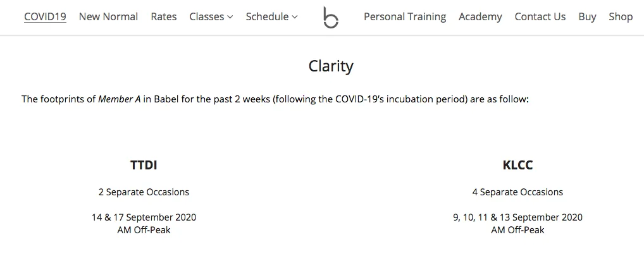Open the Personal Training link
The width and height of the screenshot is (644, 268).
[x=405, y=17]
